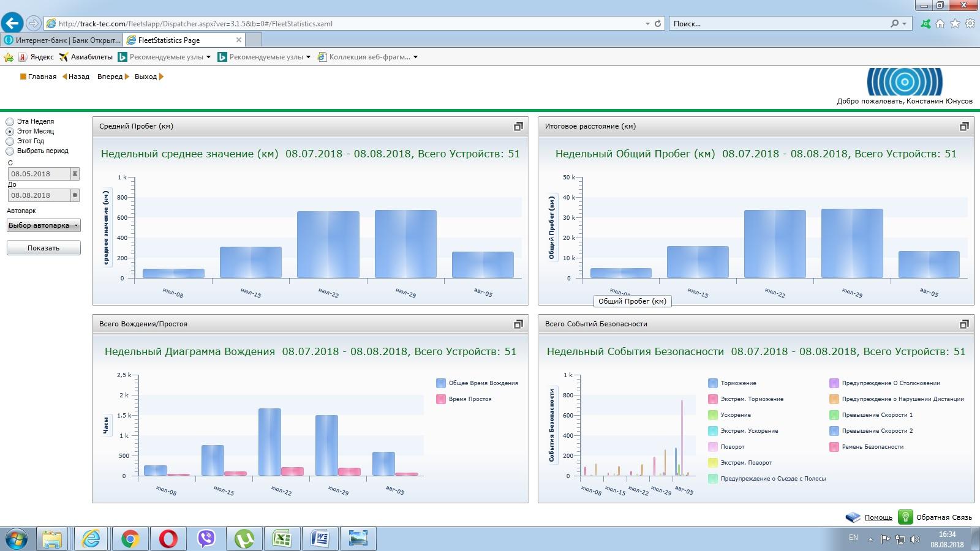The width and height of the screenshot is (980, 551).
Task: Open new blank tab button
Action: (x=254, y=40)
